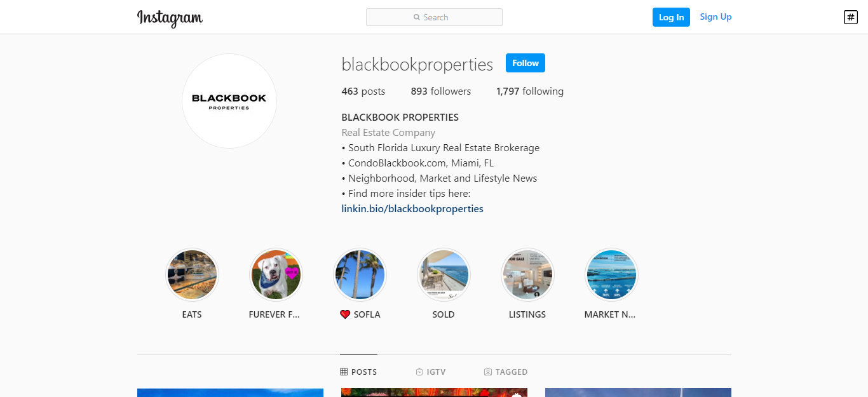
Task: Open the middle post thumbnail with flowers
Action: [434, 393]
